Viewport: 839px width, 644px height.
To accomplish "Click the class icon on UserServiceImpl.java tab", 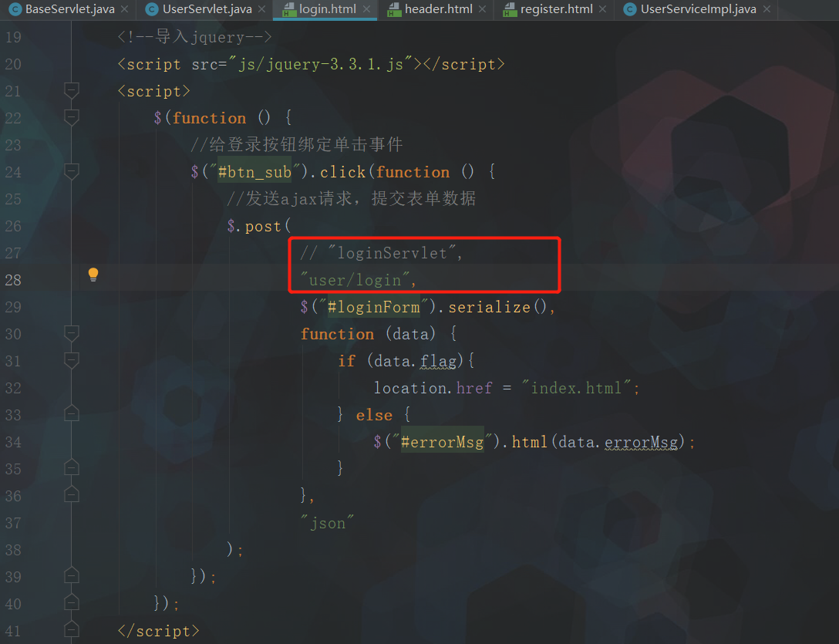I will point(630,9).
